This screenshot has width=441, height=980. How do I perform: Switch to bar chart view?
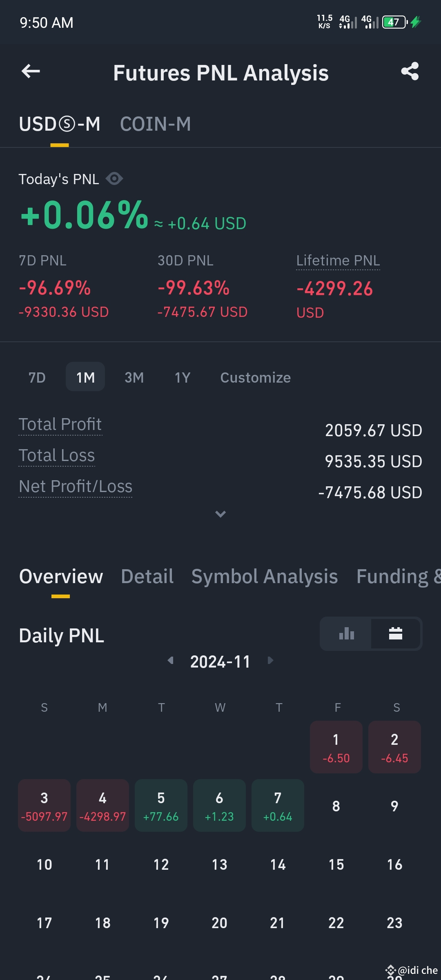point(346,634)
